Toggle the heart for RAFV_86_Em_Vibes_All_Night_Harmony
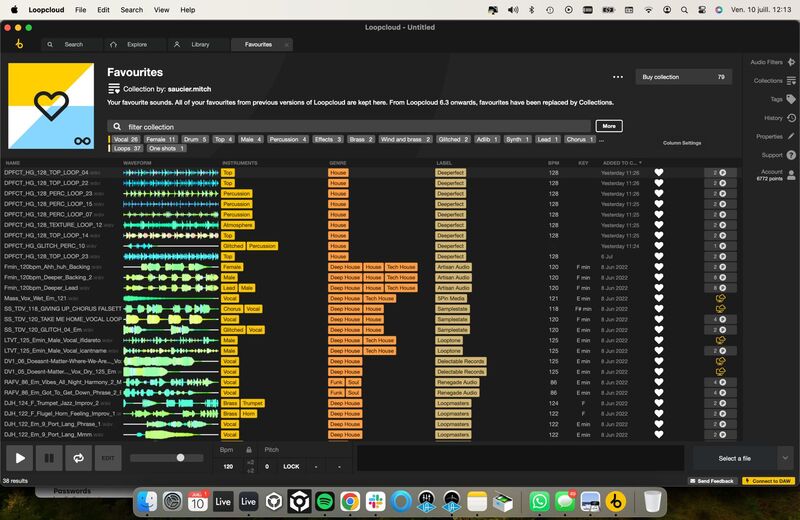The image size is (800, 520). 659,382
